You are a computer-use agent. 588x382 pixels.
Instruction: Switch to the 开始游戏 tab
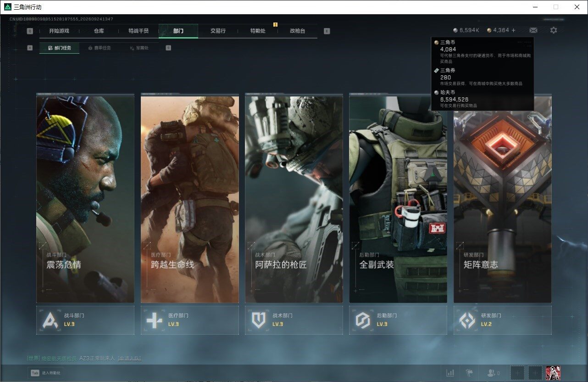59,31
